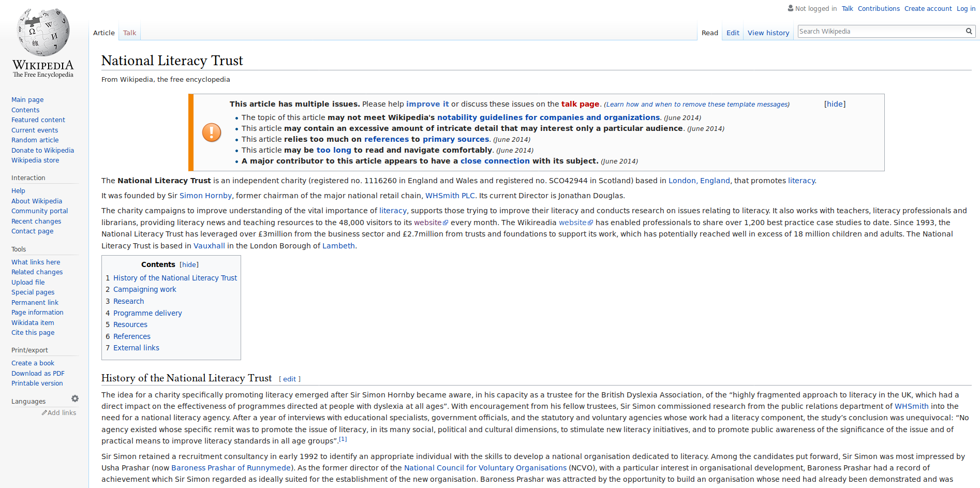Open the Contributions link at the top

pyautogui.click(x=879, y=9)
